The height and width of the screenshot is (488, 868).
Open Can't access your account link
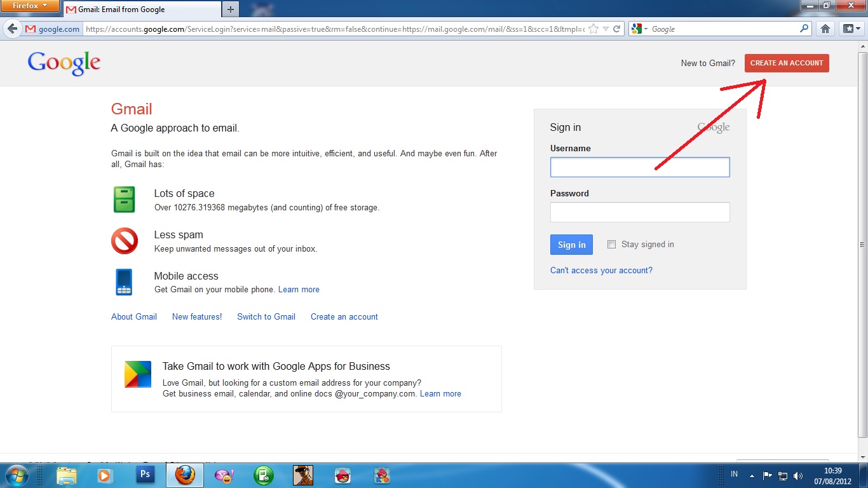[x=601, y=271]
